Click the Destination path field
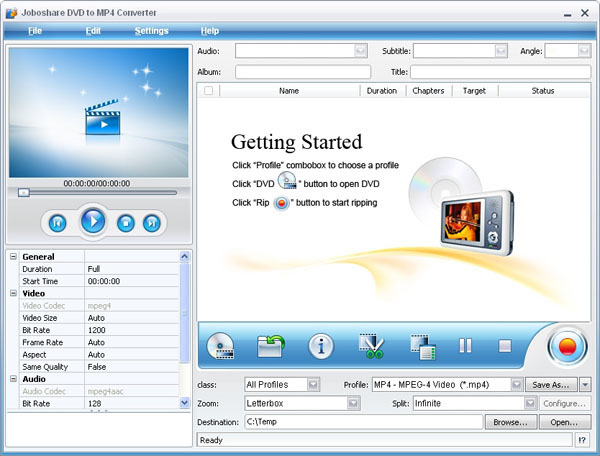The image size is (600, 456). coord(363,422)
